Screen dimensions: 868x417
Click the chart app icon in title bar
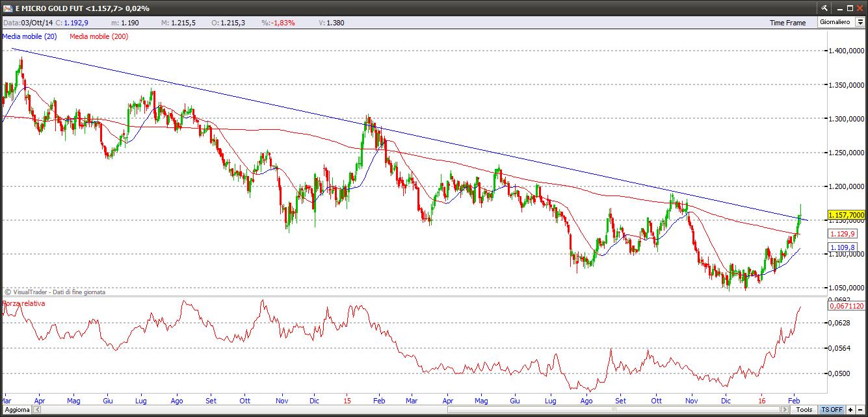click(7, 8)
